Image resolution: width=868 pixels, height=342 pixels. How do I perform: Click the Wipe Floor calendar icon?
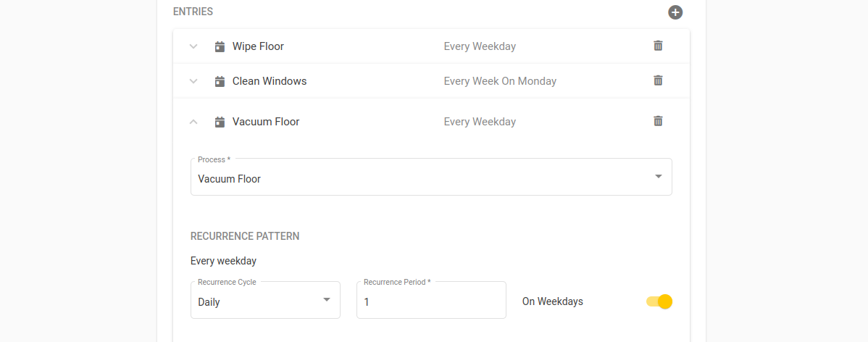[220, 46]
